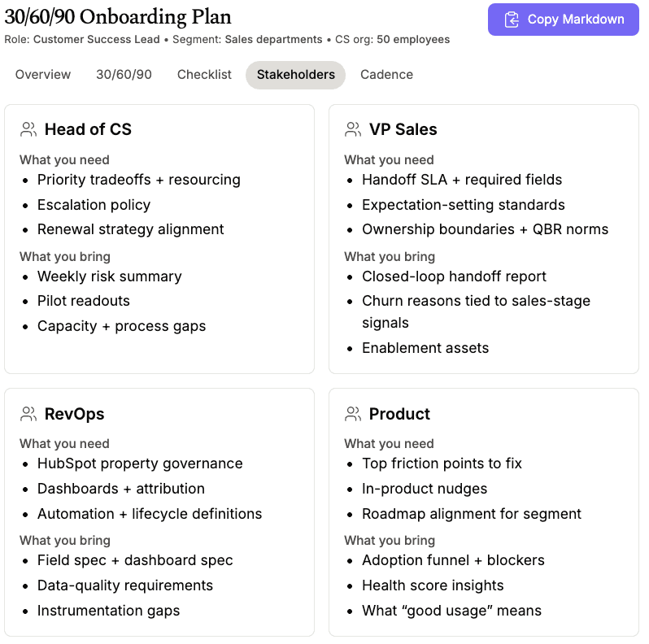
Task: Click the people icon beside Head of CS
Action: pos(28,129)
